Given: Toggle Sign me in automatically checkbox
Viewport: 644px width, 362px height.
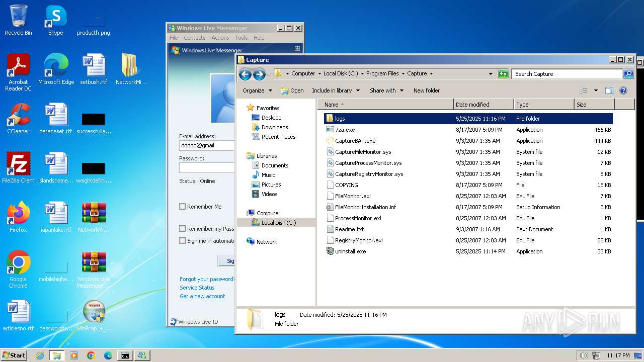Looking at the screenshot, I should (183, 241).
